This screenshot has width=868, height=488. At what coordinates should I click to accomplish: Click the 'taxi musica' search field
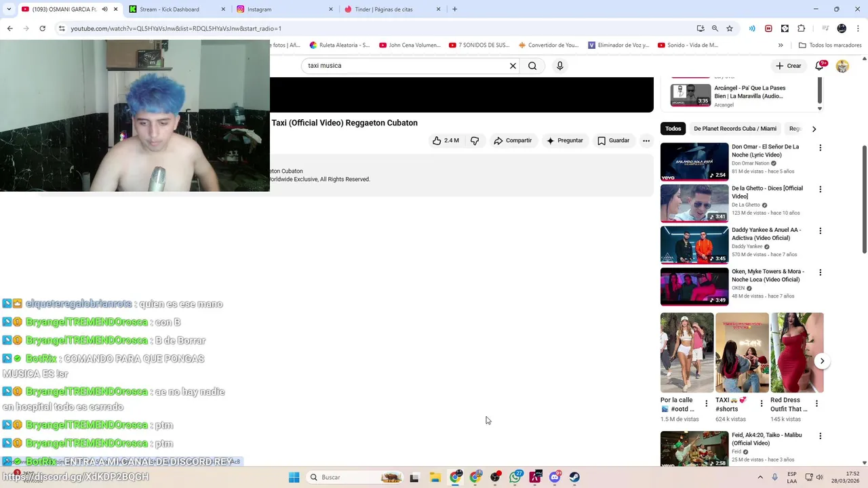[x=406, y=66]
